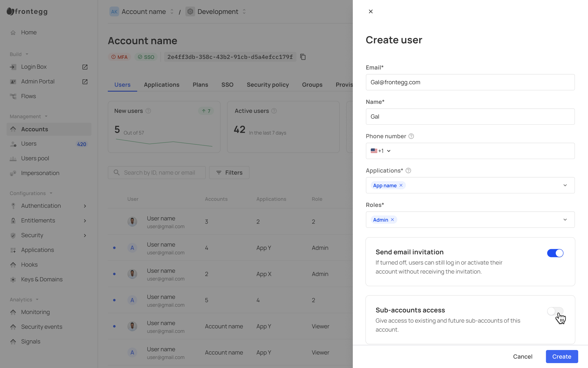
Task: Click the Email input field
Action: [x=470, y=82]
